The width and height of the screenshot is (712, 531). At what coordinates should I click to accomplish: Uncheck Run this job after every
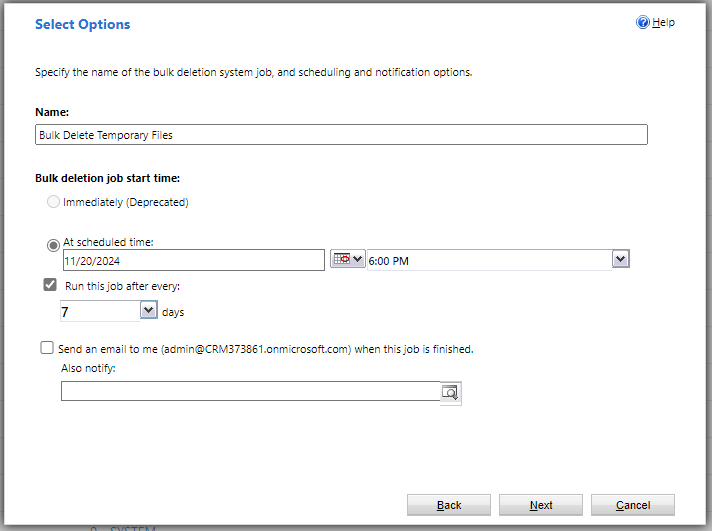coord(50,285)
